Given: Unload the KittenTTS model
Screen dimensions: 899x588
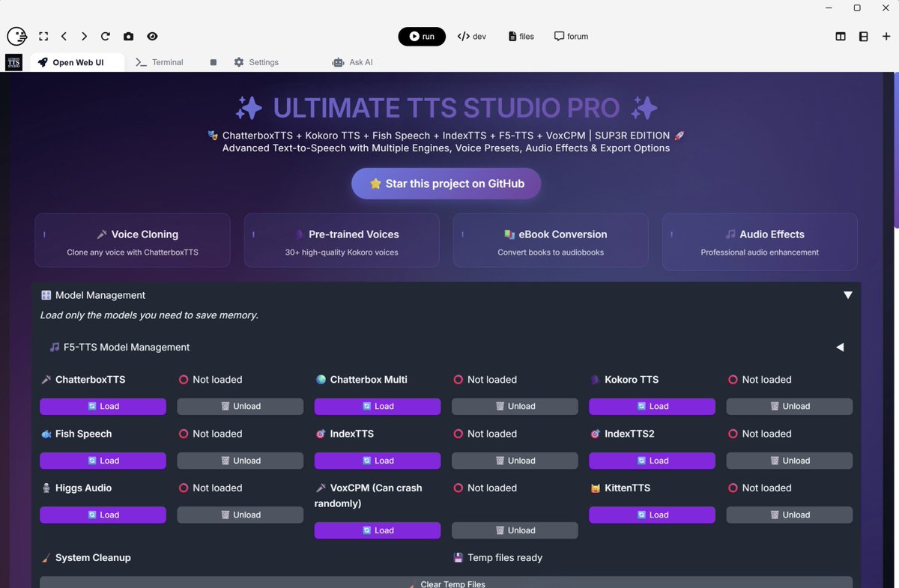Looking at the screenshot, I should [790, 515].
